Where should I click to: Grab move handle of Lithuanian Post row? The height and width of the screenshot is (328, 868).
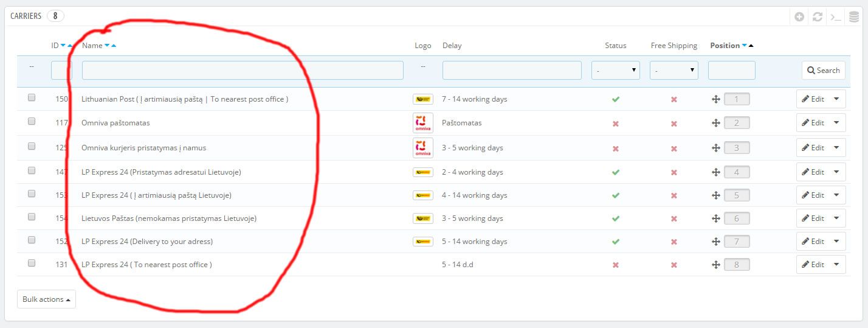(715, 99)
